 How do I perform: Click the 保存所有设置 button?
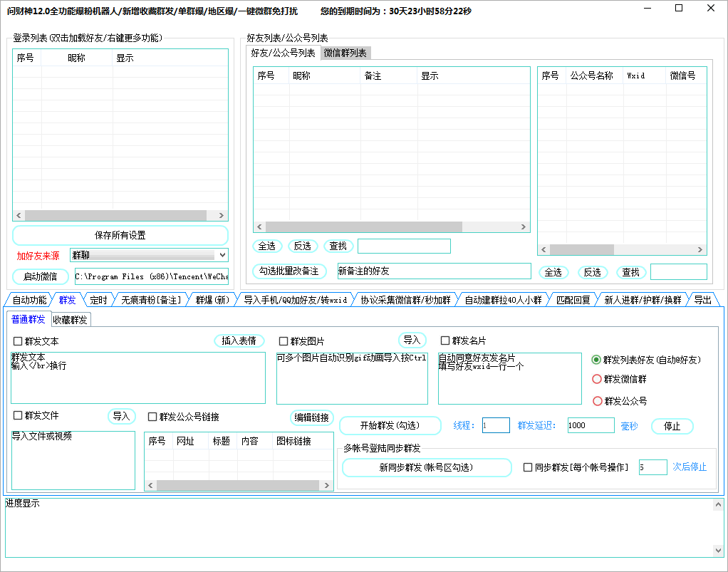click(x=120, y=235)
